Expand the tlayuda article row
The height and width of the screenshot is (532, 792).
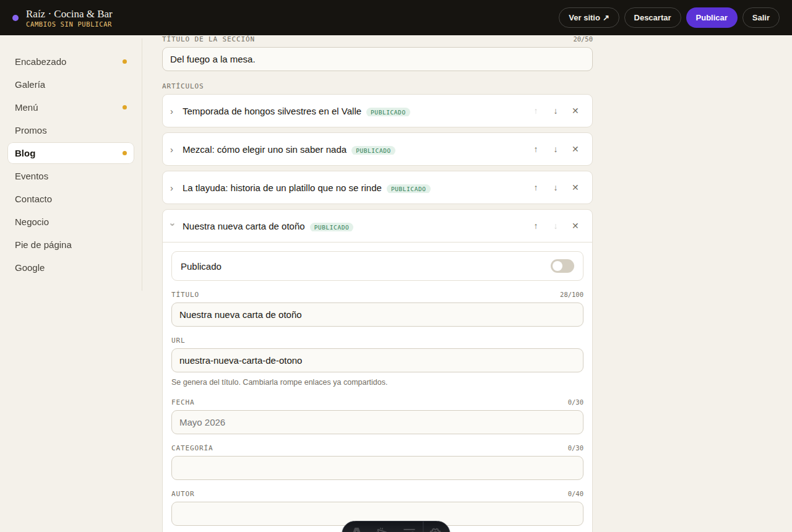point(172,188)
